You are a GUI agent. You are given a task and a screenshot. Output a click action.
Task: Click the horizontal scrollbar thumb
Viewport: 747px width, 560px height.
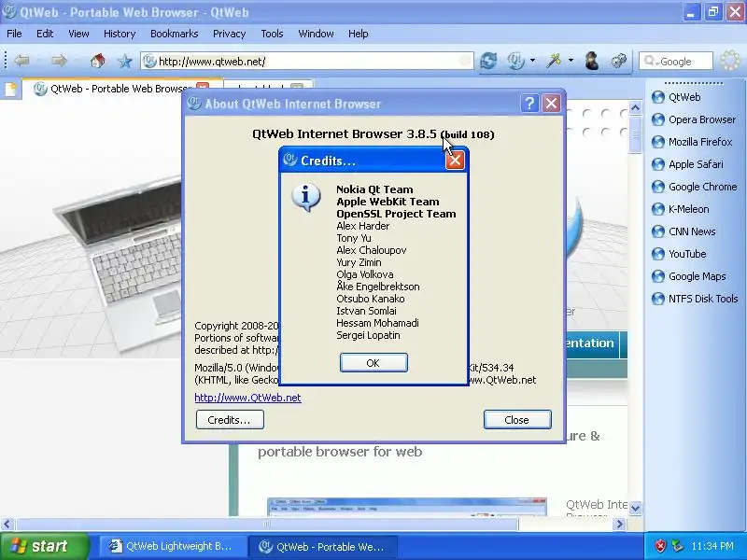point(267,525)
